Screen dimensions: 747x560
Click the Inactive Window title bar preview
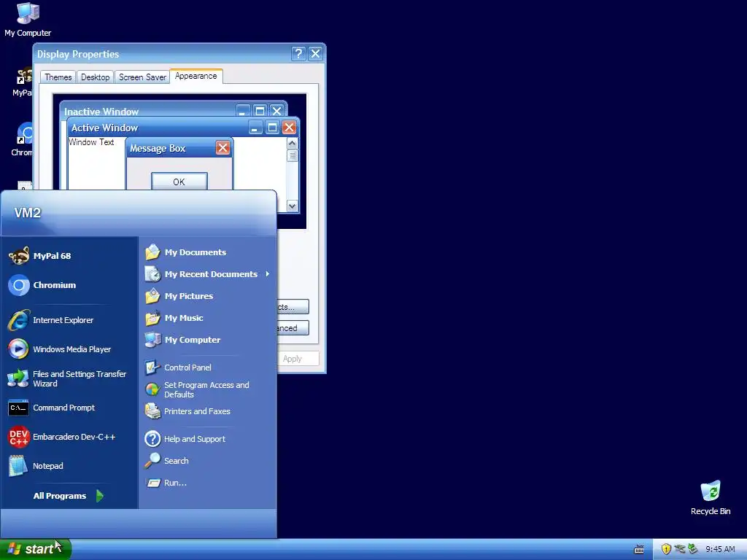tap(174, 111)
